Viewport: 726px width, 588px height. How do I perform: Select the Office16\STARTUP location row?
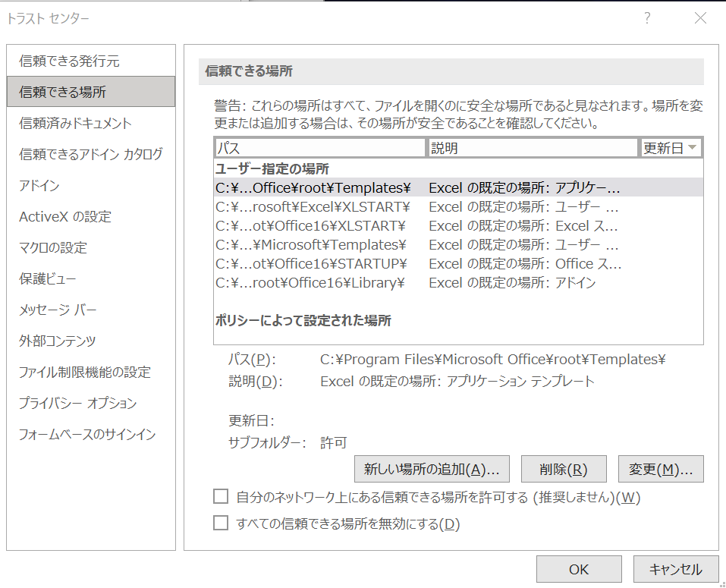coord(458,263)
